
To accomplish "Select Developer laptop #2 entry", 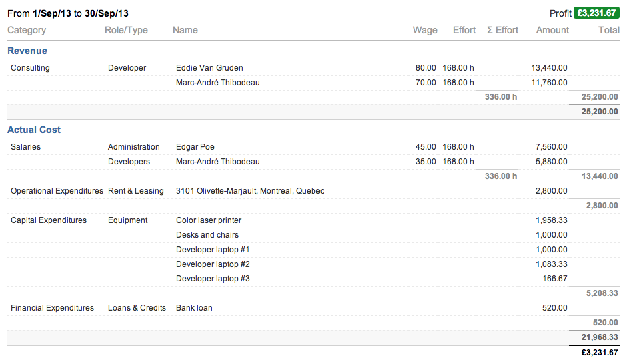I will click(x=213, y=264).
